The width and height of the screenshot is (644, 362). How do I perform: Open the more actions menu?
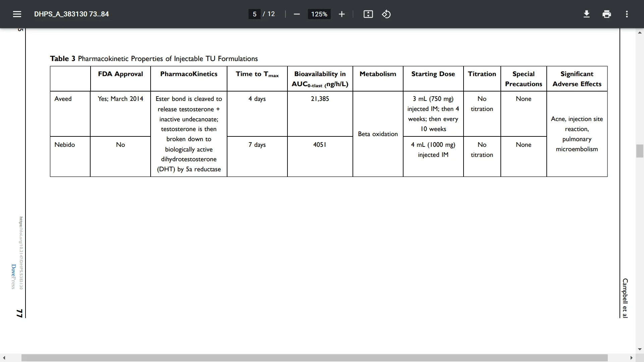[627, 14]
